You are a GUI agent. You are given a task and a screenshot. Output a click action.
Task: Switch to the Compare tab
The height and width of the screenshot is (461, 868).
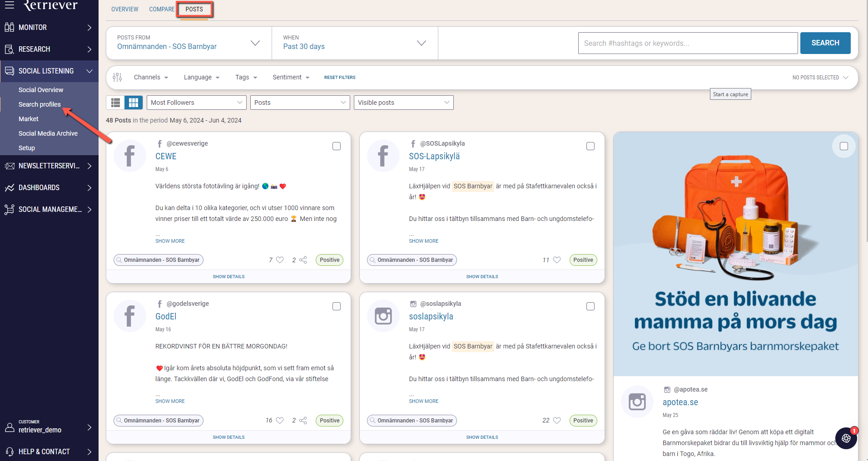[162, 9]
